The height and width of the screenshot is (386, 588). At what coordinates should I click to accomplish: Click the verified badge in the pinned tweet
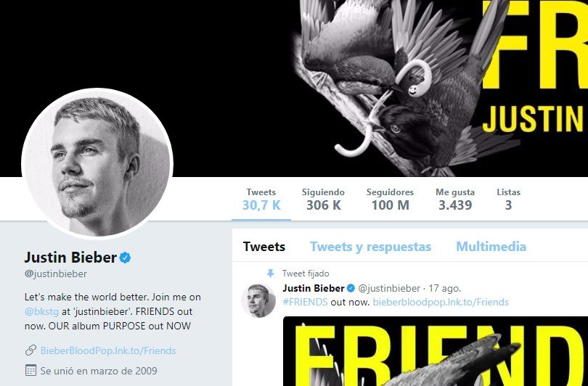click(x=351, y=288)
